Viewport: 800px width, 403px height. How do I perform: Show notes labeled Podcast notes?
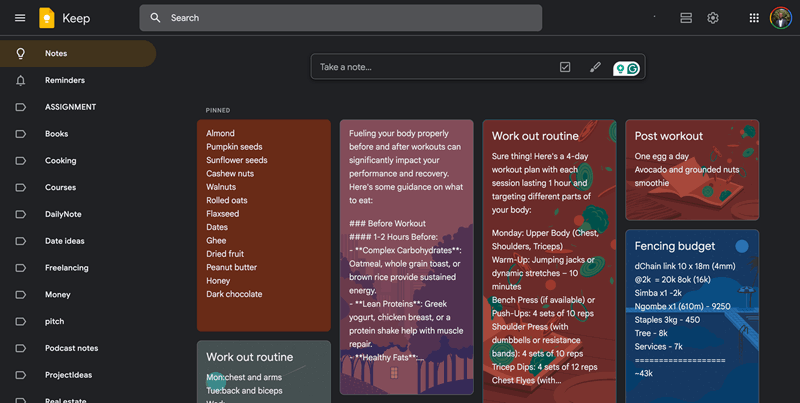pos(71,348)
